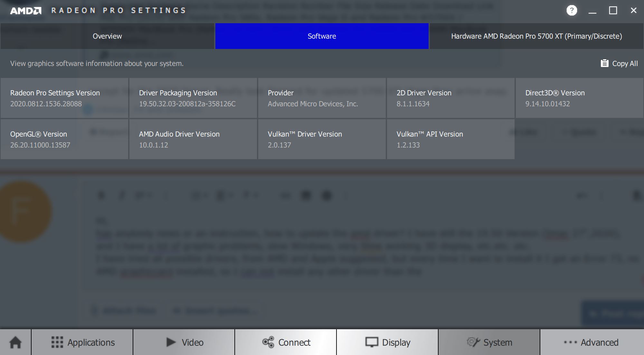Click the Direct3D Version label
The width and height of the screenshot is (644, 355).
tap(555, 93)
